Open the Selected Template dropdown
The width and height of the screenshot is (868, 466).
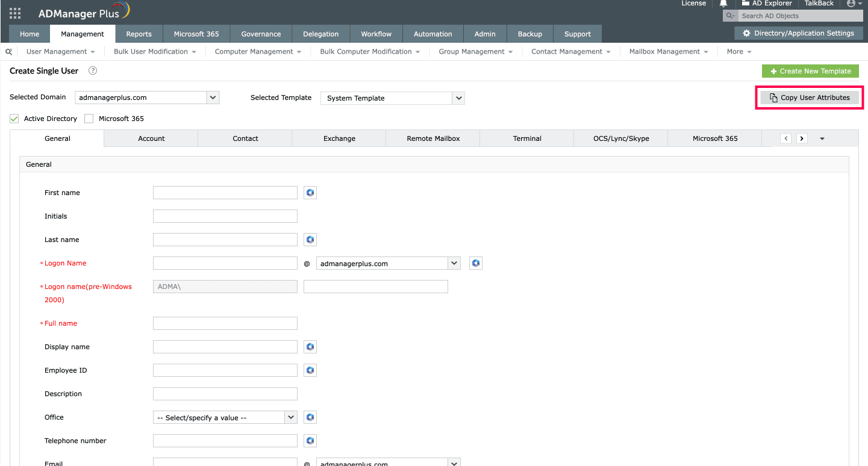pos(392,98)
